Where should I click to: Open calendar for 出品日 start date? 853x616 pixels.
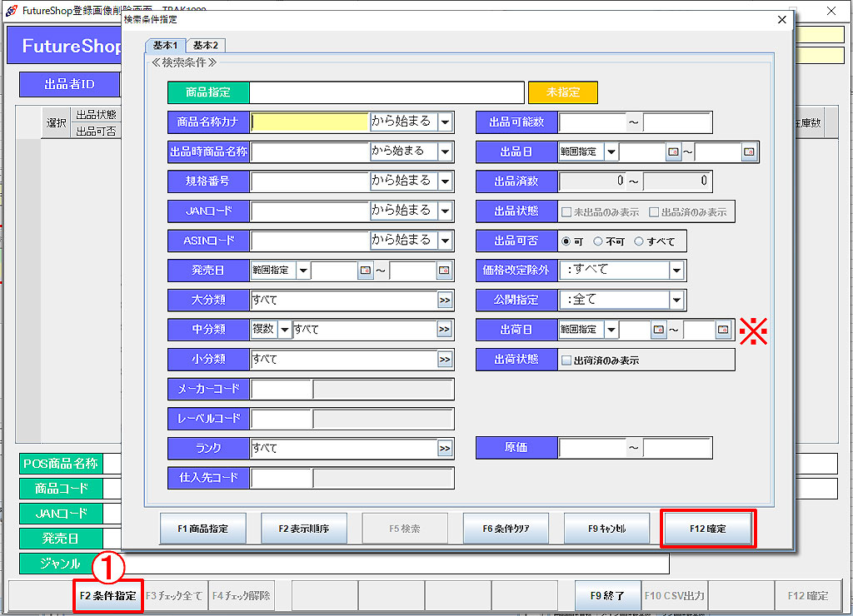[x=673, y=152]
